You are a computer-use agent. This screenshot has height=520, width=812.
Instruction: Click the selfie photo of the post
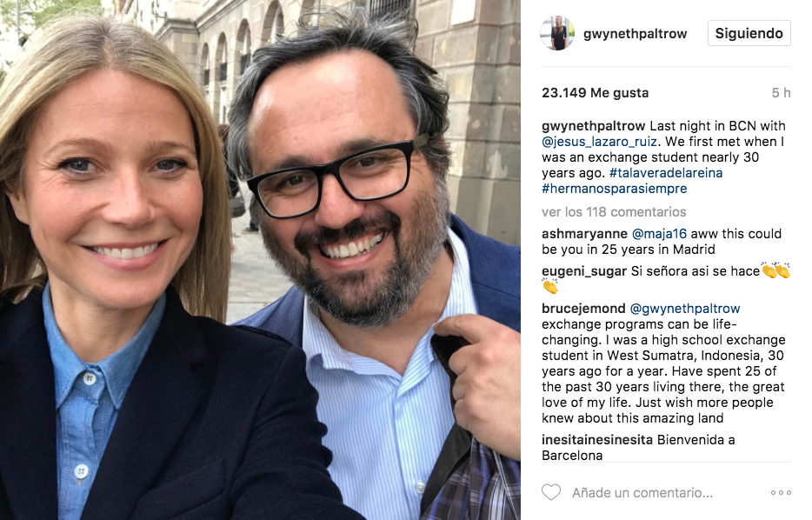[260, 260]
